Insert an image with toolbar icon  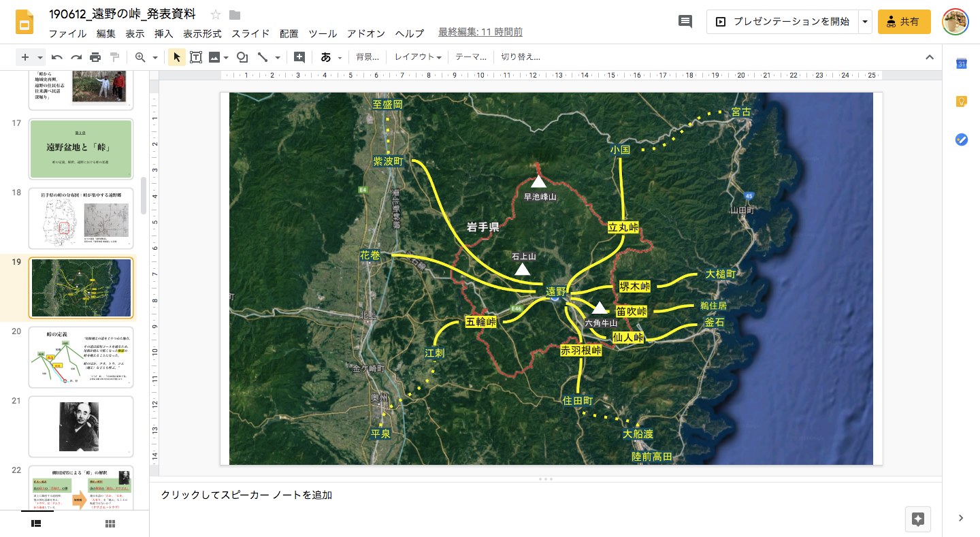214,57
